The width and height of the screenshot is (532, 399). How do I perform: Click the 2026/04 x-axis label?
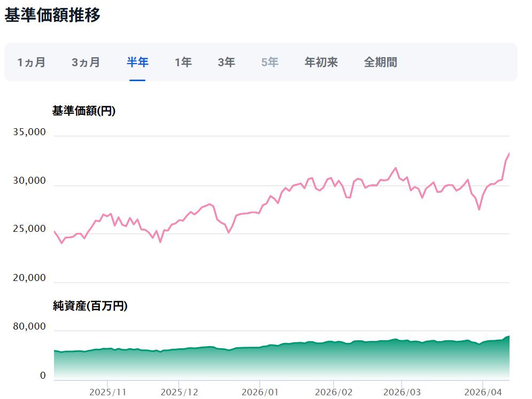point(483,392)
